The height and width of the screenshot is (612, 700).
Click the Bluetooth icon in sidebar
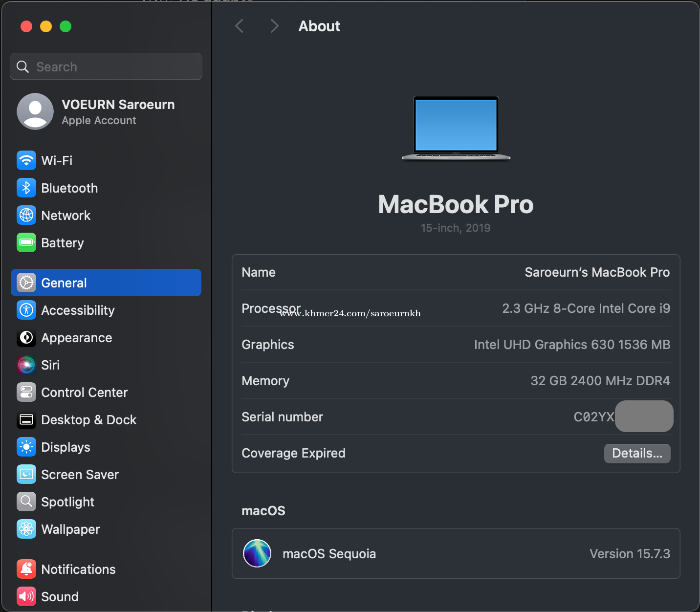pyautogui.click(x=26, y=188)
